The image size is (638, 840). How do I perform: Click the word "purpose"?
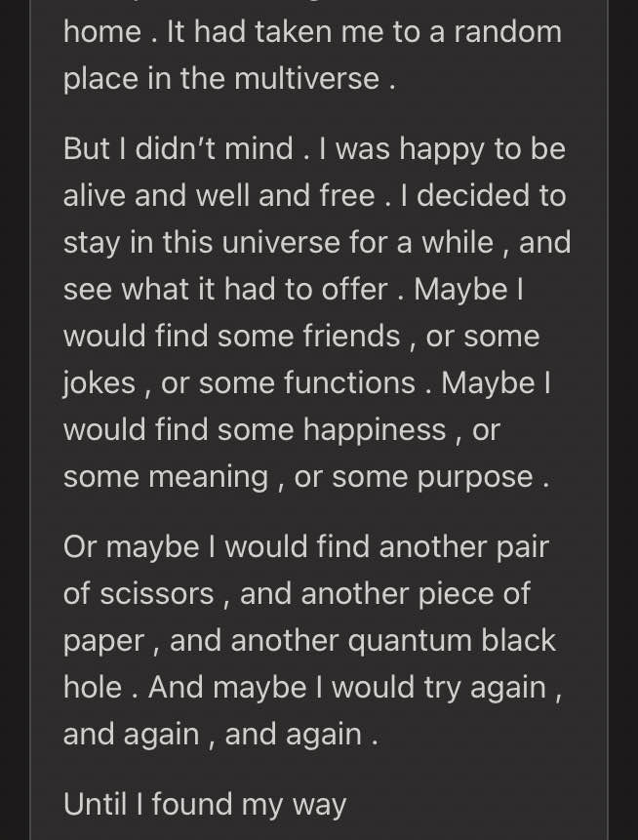(x=475, y=477)
